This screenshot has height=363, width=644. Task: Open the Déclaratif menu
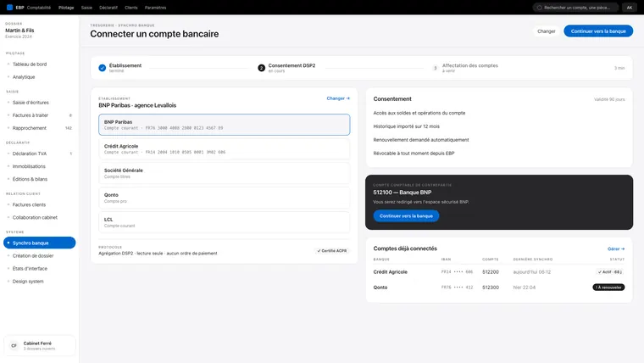pos(108,8)
